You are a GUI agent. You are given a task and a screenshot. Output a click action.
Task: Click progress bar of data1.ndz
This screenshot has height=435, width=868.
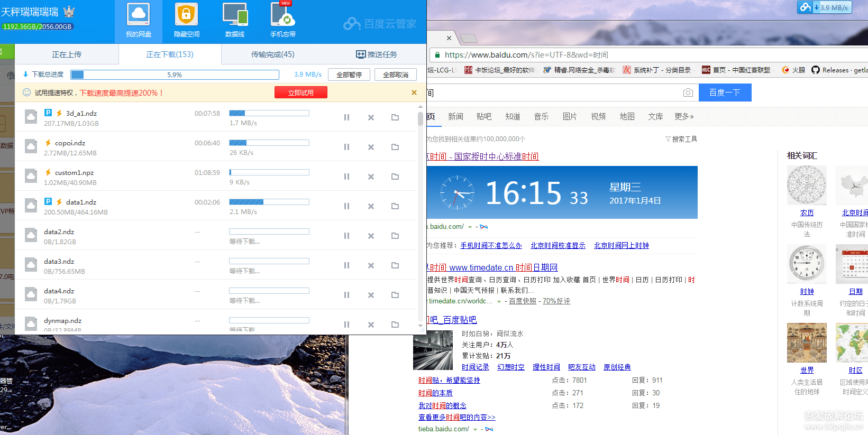click(269, 202)
